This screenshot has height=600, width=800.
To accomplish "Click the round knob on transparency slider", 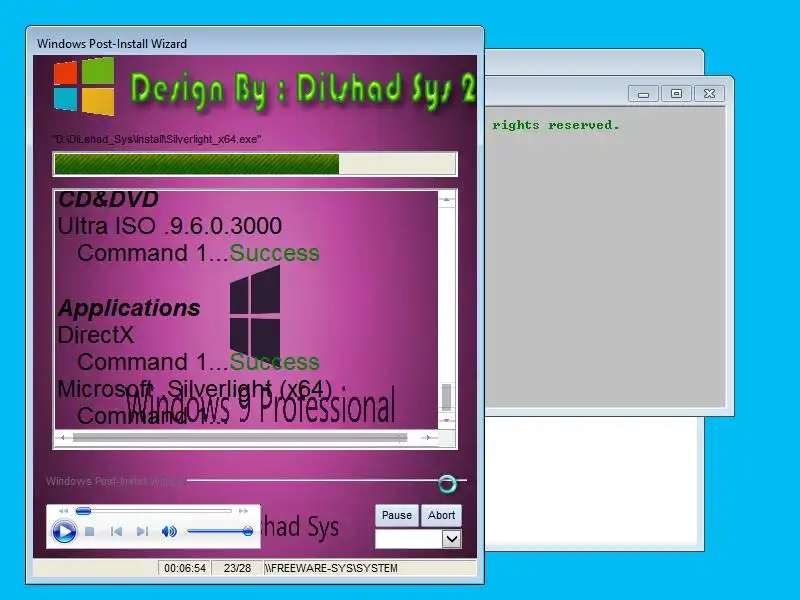I will coord(447,484).
